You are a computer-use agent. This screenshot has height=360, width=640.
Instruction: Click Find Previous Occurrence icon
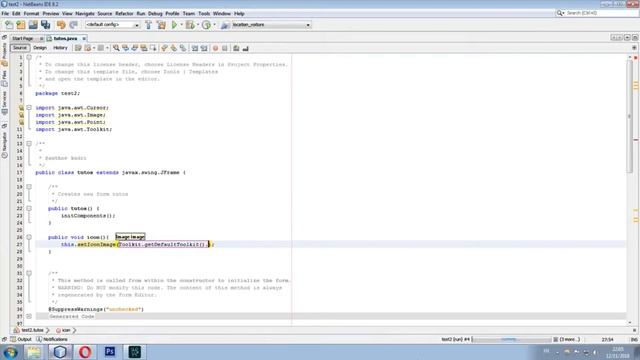pyautogui.click(x=125, y=48)
